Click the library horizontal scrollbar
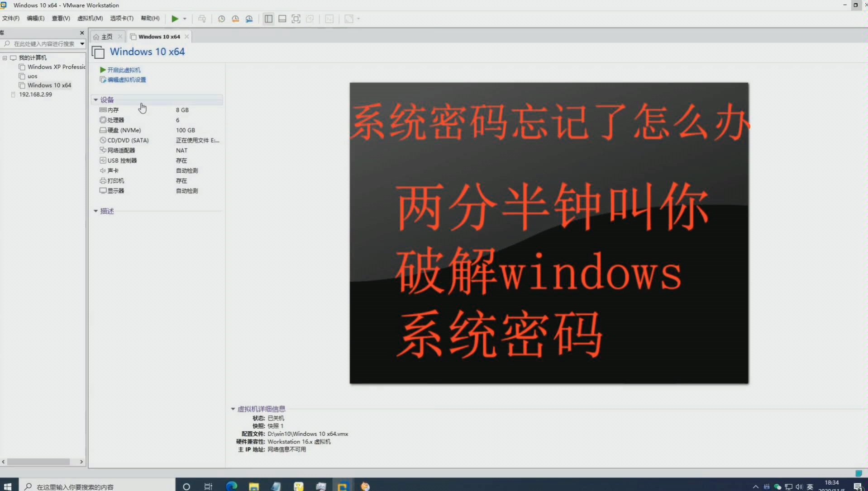This screenshot has height=491, width=868. [38, 462]
